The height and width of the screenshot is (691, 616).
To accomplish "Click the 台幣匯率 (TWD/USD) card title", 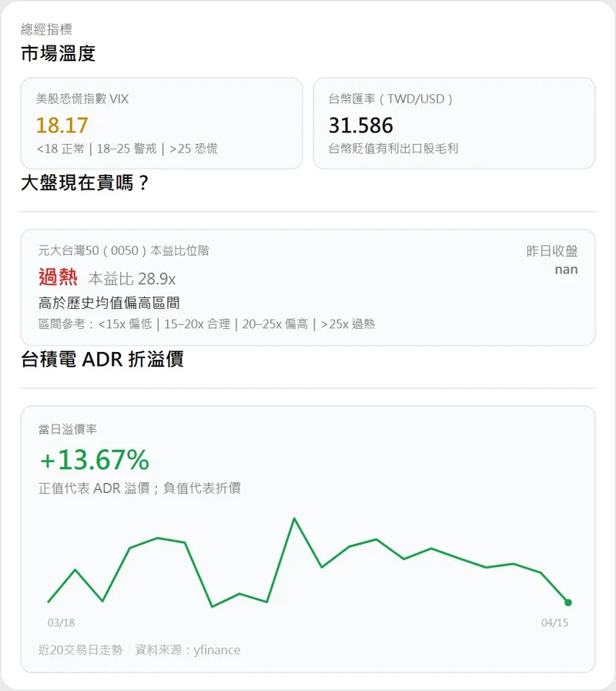I will click(390, 99).
